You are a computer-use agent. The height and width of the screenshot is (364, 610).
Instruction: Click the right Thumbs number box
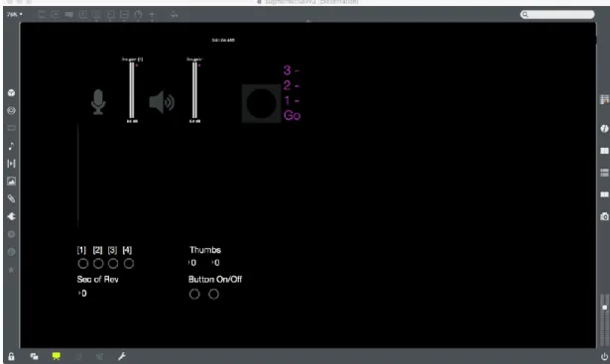point(215,263)
